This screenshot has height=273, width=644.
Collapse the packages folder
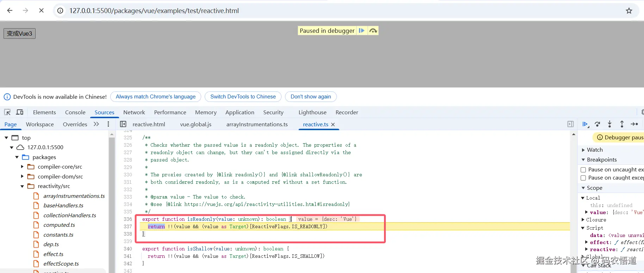(x=17, y=157)
